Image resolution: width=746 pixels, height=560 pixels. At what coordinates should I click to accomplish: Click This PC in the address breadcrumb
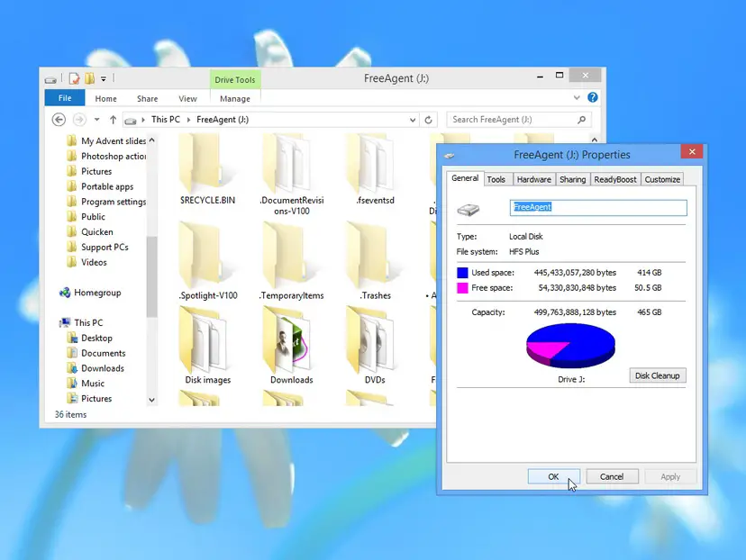pos(166,120)
